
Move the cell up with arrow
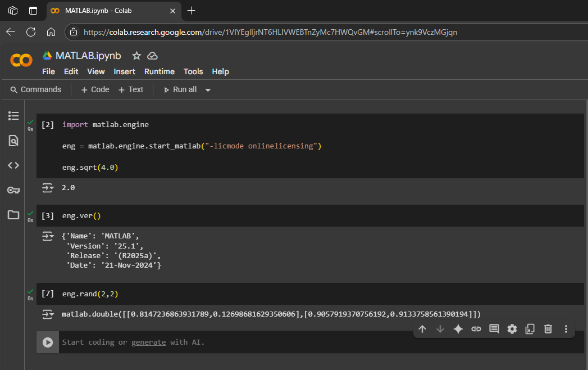pos(422,330)
